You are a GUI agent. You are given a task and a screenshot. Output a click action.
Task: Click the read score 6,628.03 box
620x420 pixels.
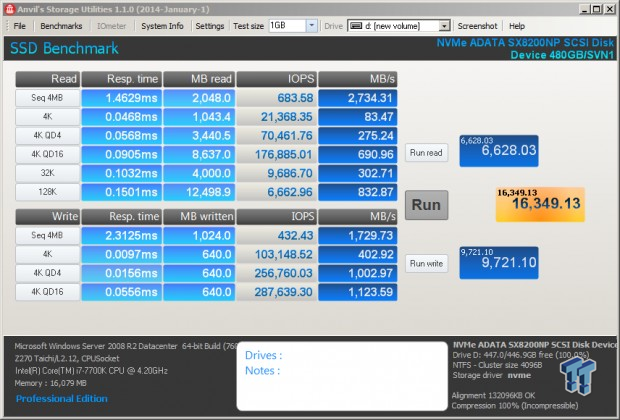click(499, 152)
